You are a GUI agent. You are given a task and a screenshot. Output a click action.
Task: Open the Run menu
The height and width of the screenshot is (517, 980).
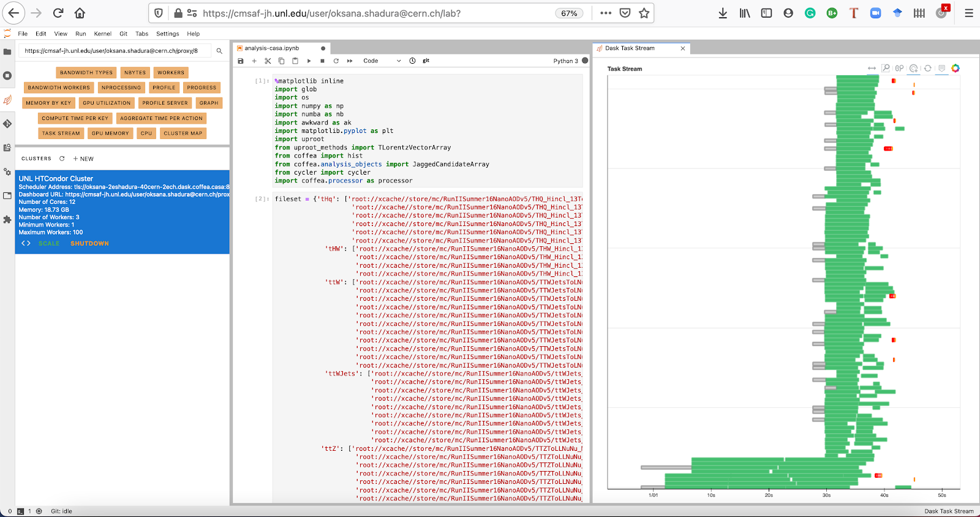81,34
